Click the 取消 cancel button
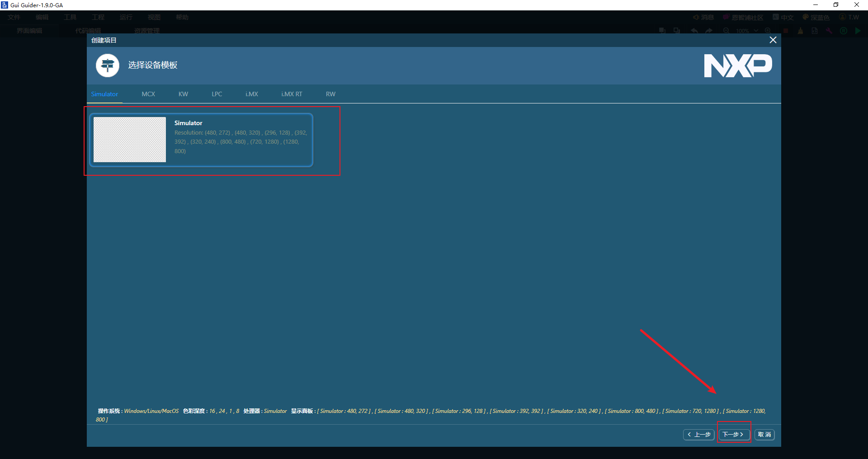 point(764,434)
